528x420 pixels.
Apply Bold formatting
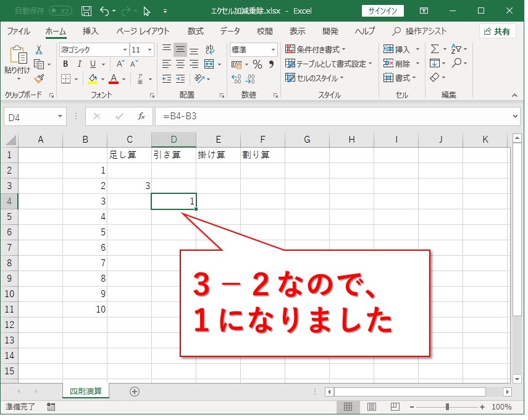click(65, 64)
